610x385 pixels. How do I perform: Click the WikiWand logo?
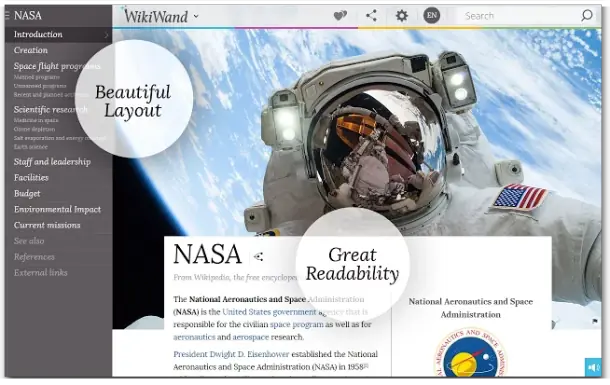pos(156,16)
